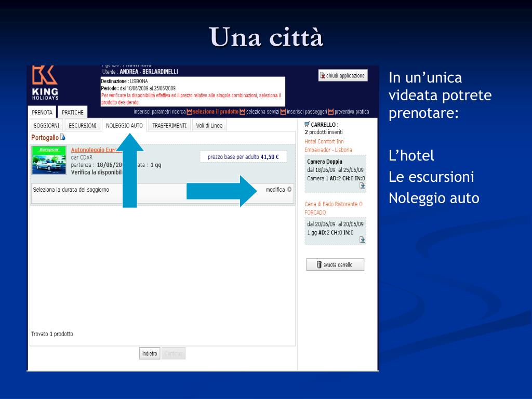This screenshot has height=399, width=532.
Task: Click the inserisci passeggeri step
Action: [307, 112]
